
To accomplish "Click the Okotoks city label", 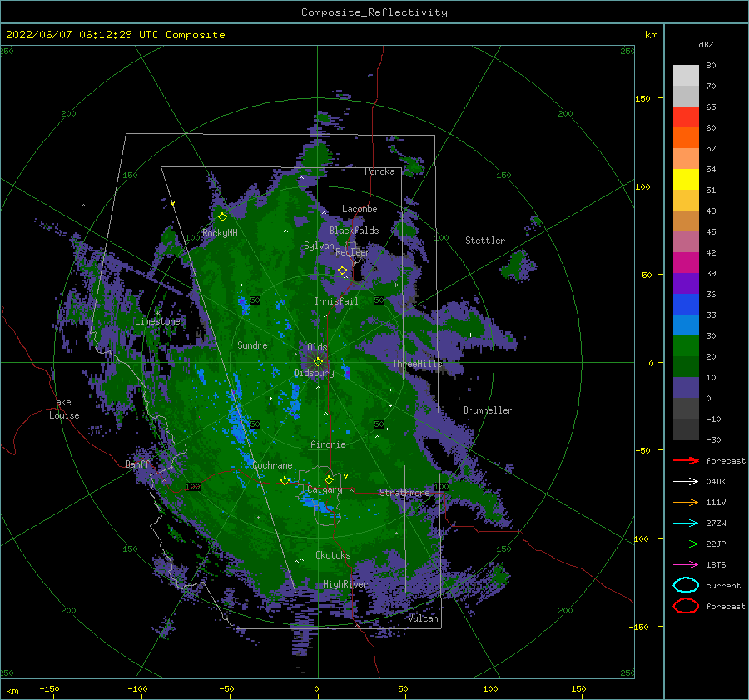I will pos(333,555).
